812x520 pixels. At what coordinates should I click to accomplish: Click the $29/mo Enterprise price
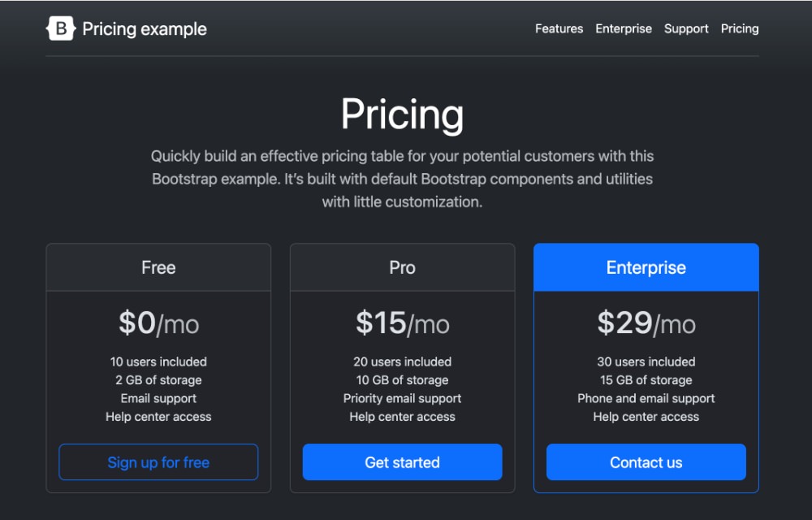pos(646,323)
